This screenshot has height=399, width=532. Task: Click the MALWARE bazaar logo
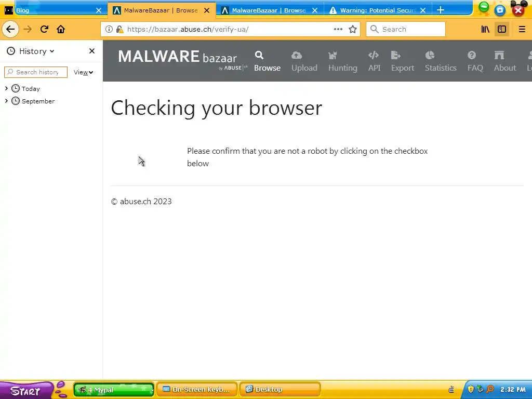point(182,59)
